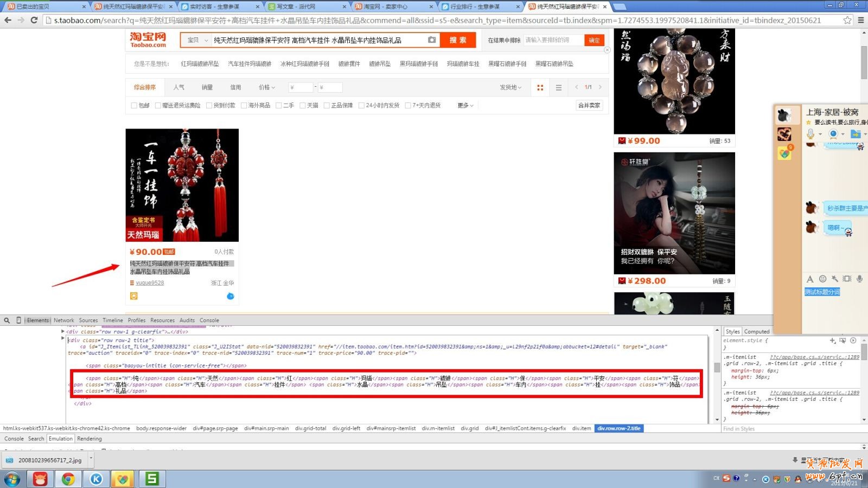Screen dimensions: 868x488
Task: Select the 销量 sales sort tab
Action: pyautogui.click(x=207, y=87)
